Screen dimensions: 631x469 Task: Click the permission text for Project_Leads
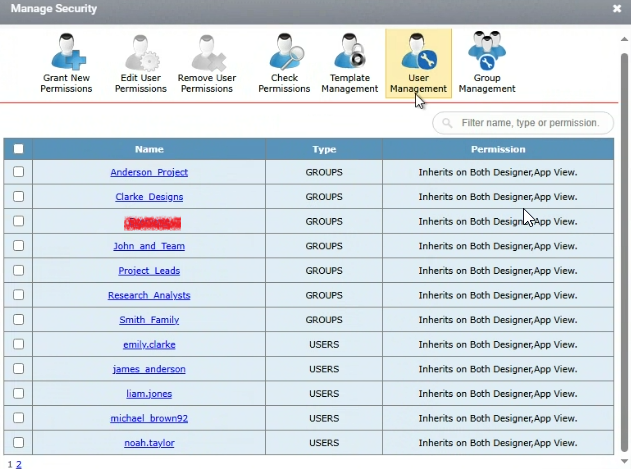click(x=498, y=271)
